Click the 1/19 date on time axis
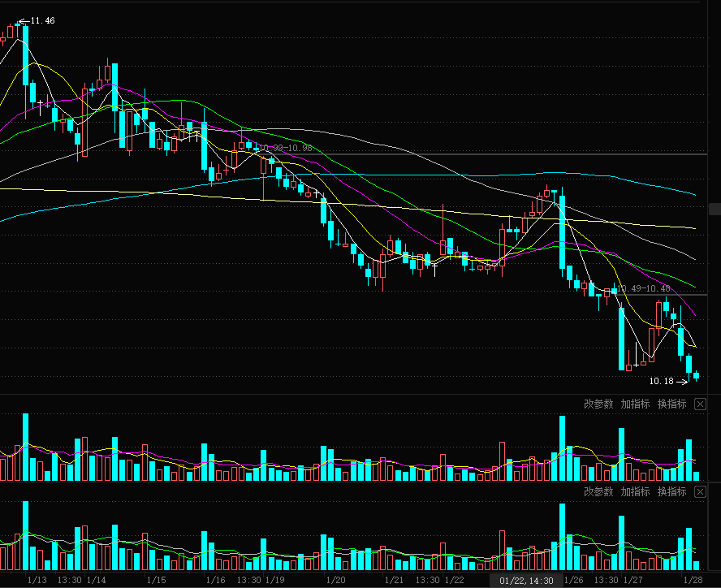The height and width of the screenshot is (588, 721). coord(275,580)
